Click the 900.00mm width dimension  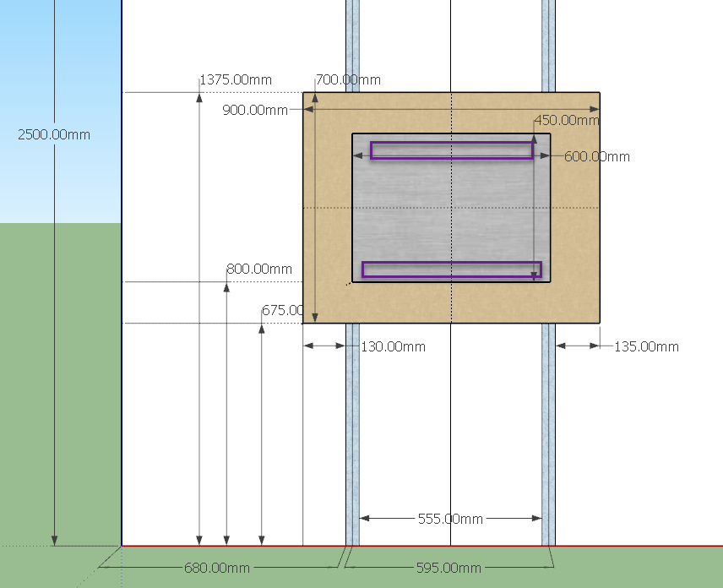[x=255, y=110]
